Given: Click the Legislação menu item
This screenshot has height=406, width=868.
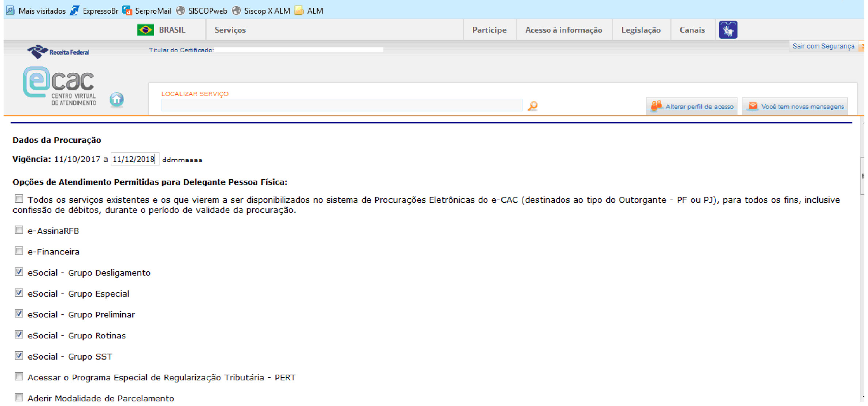Looking at the screenshot, I should [641, 30].
